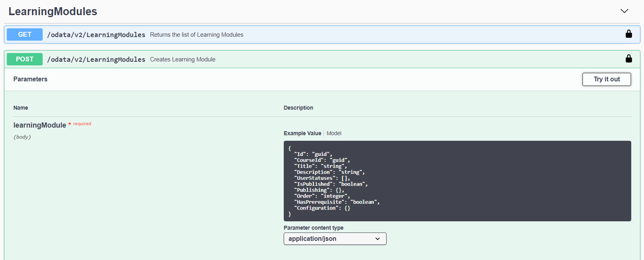Viewport: 644px width, 260px height.
Task: Switch to the Model tab
Action: [x=334, y=134]
